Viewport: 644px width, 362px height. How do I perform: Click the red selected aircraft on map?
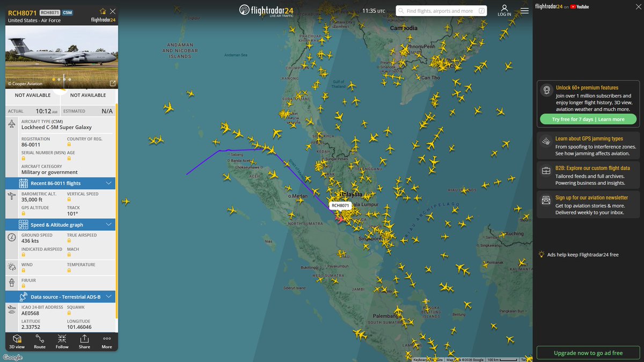(x=341, y=218)
